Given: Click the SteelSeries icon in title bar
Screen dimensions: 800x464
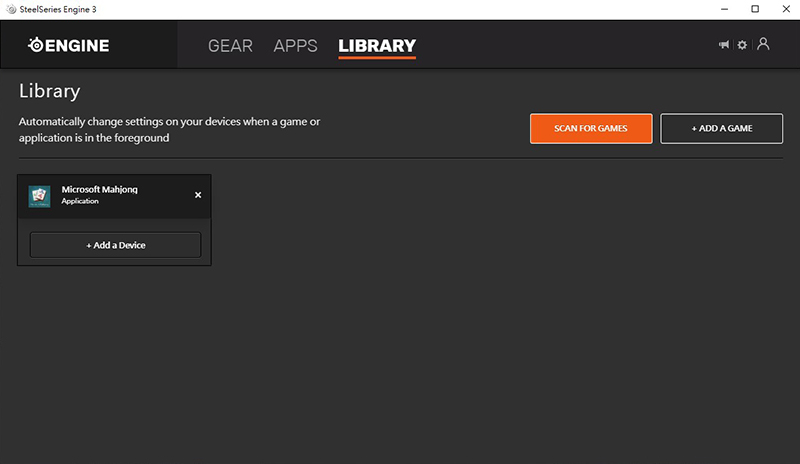Looking at the screenshot, I should [x=9, y=9].
